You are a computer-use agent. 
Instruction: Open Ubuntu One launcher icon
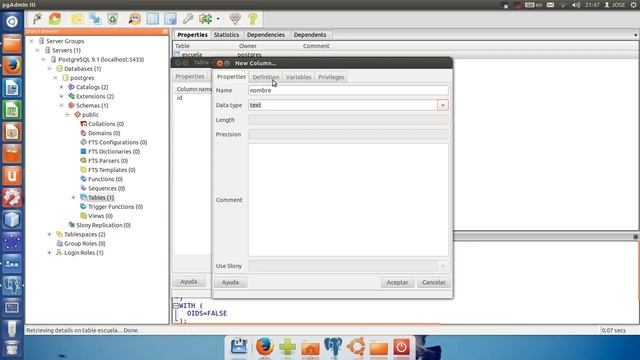12,176
